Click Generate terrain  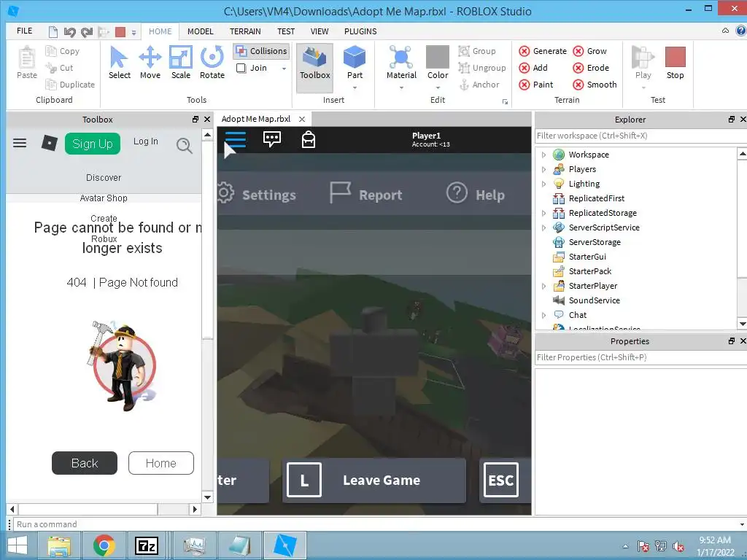(543, 51)
